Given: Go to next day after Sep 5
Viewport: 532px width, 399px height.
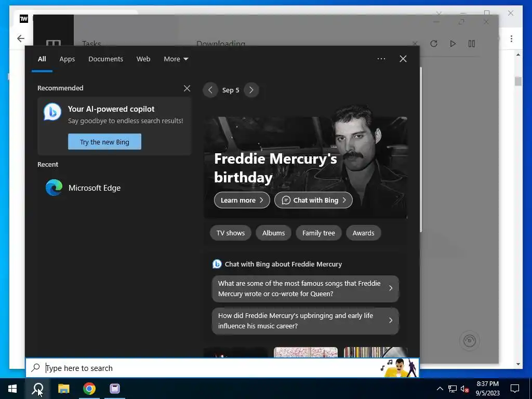Looking at the screenshot, I should (251, 90).
